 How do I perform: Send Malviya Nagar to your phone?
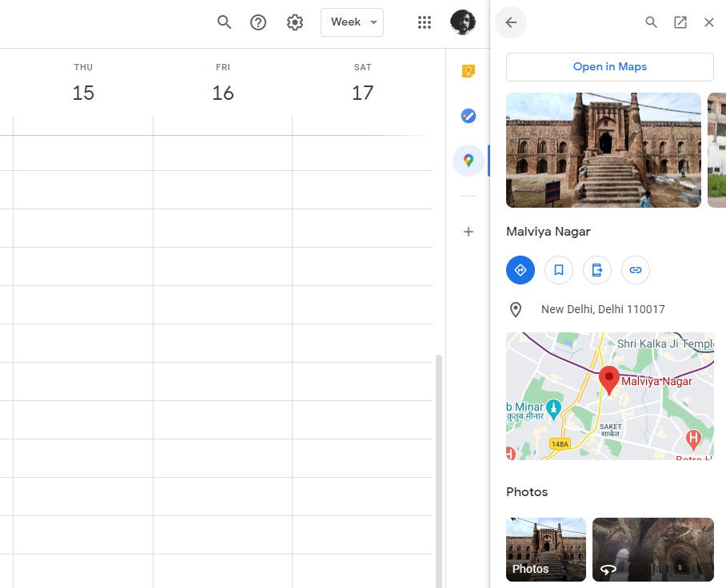coord(596,270)
